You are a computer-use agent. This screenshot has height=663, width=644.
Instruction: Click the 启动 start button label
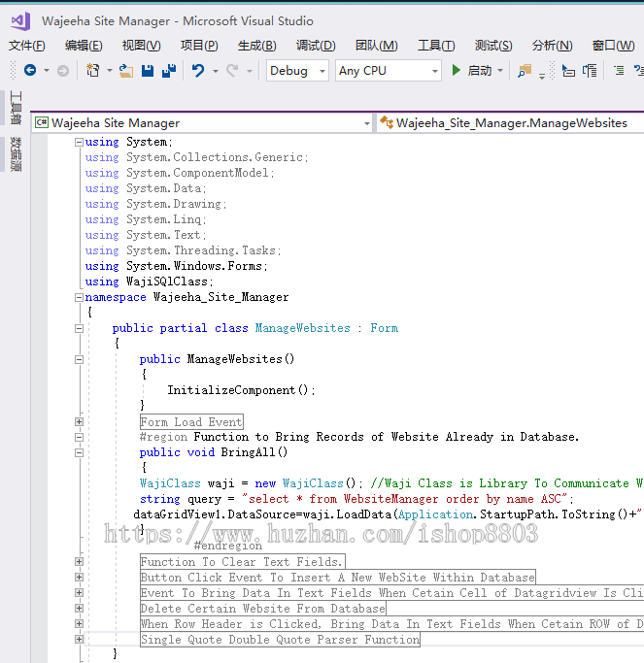point(480,71)
